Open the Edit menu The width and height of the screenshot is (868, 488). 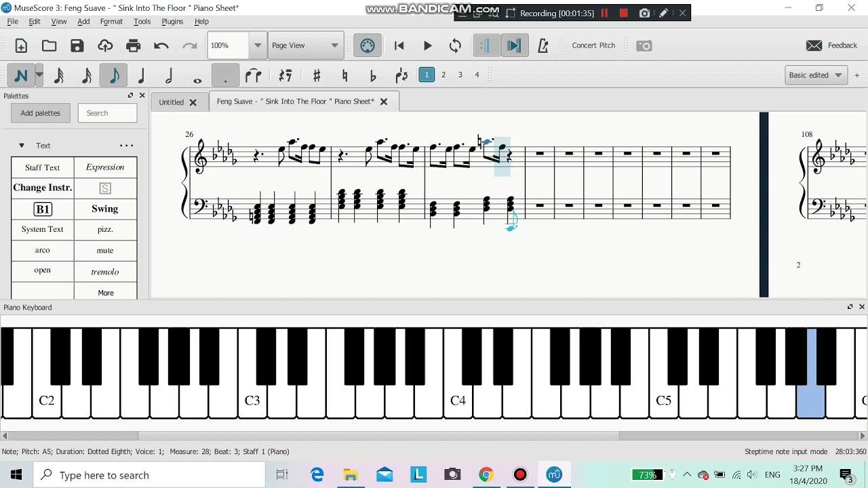click(35, 22)
